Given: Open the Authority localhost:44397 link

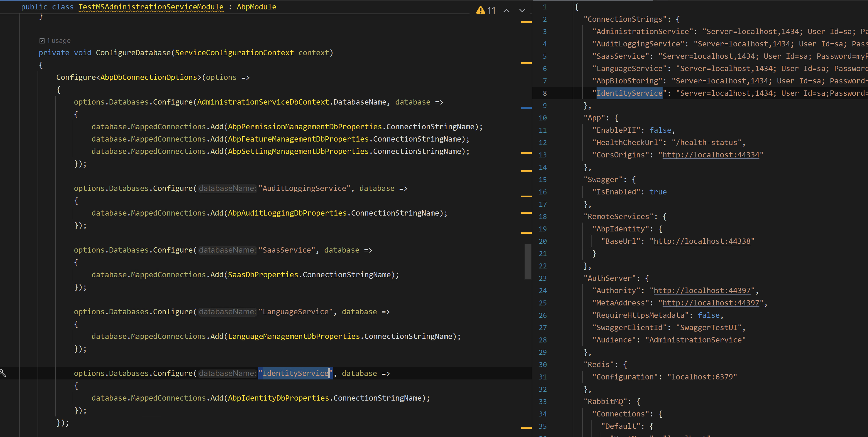Looking at the screenshot, I should pyautogui.click(x=702, y=290).
